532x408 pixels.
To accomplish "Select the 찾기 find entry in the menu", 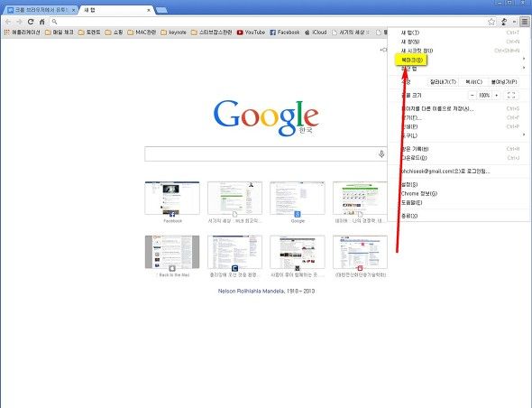I will 459,117.
